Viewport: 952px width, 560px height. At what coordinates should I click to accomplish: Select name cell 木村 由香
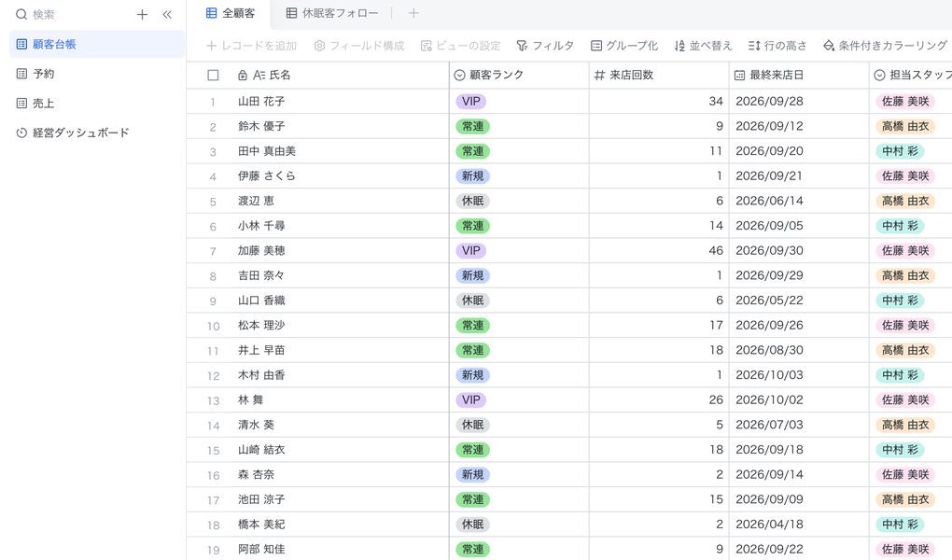click(x=340, y=375)
